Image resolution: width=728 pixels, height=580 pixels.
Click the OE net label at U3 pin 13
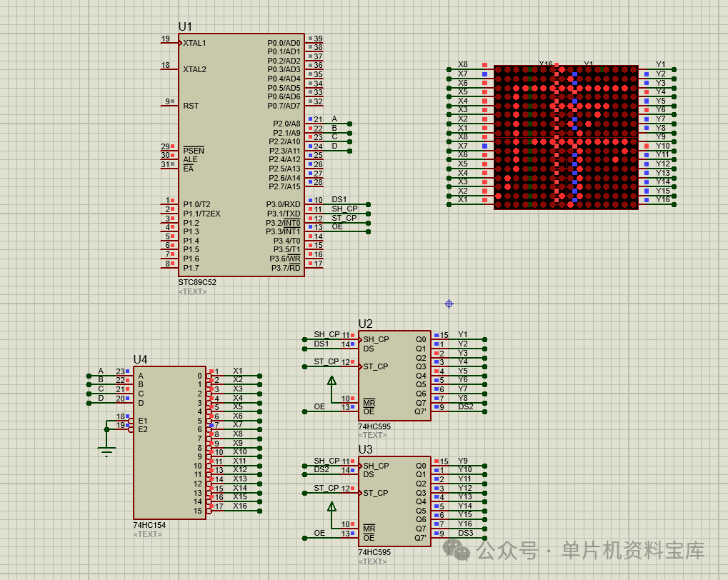click(319, 533)
